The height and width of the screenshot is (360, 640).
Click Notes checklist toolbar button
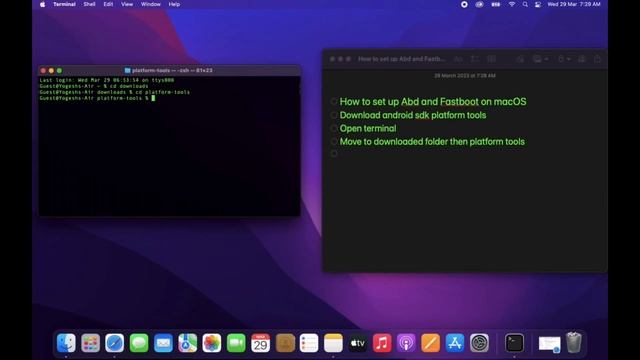click(x=475, y=59)
